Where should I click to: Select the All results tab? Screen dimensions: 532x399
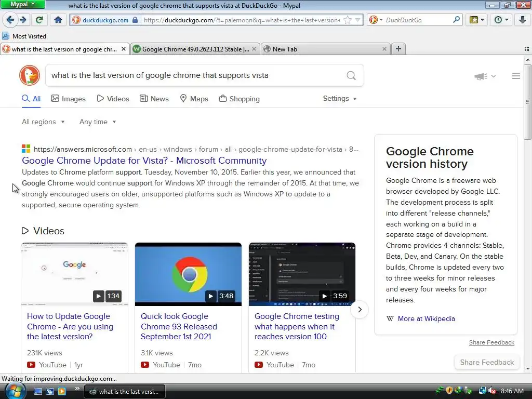pyautogui.click(x=31, y=99)
